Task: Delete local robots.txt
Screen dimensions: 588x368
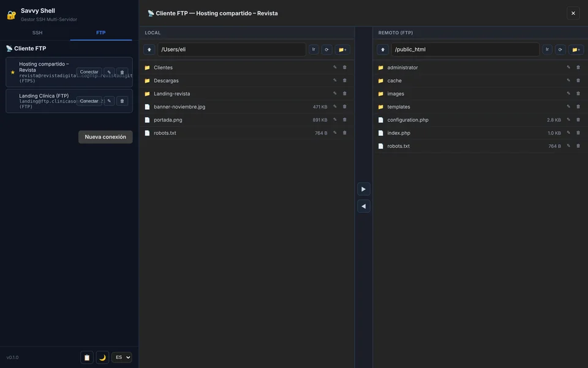Action: coord(345,132)
